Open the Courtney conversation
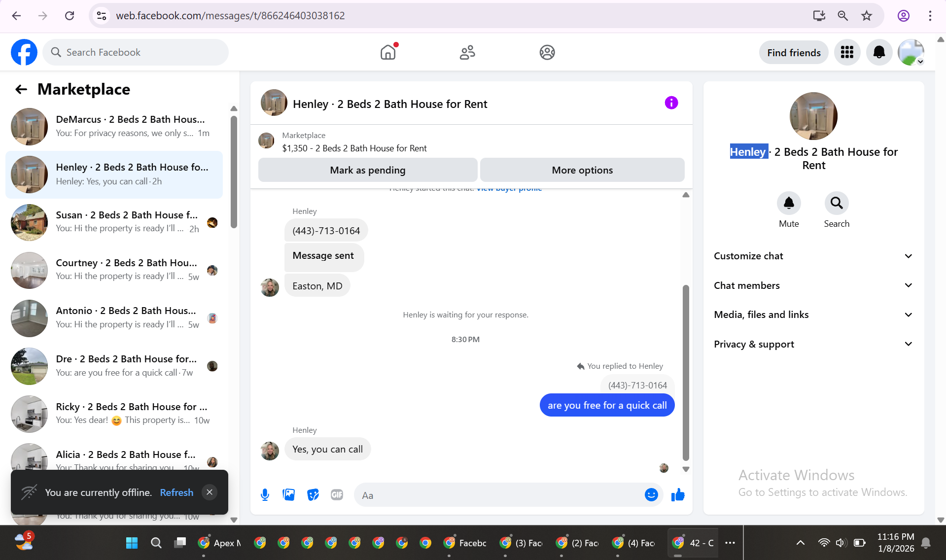The height and width of the screenshot is (560, 946). pos(114,270)
